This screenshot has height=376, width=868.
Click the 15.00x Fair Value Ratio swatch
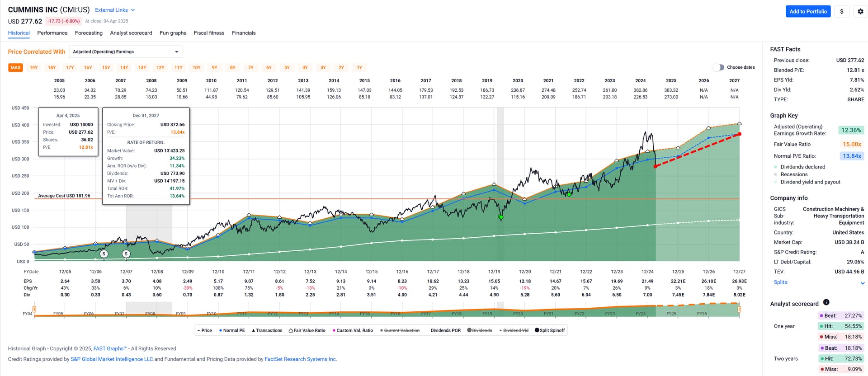[x=851, y=144]
